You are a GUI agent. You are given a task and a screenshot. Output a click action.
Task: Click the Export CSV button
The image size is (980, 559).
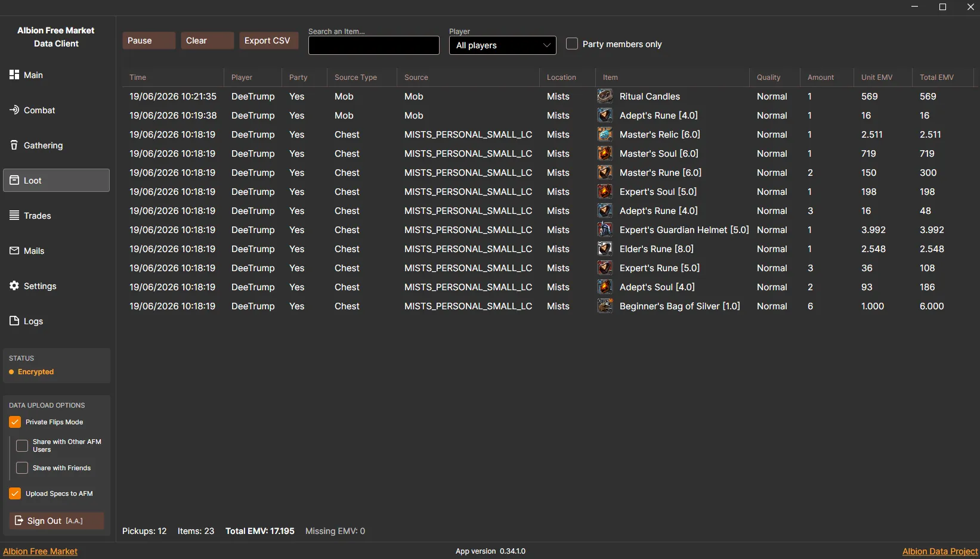(x=268, y=41)
